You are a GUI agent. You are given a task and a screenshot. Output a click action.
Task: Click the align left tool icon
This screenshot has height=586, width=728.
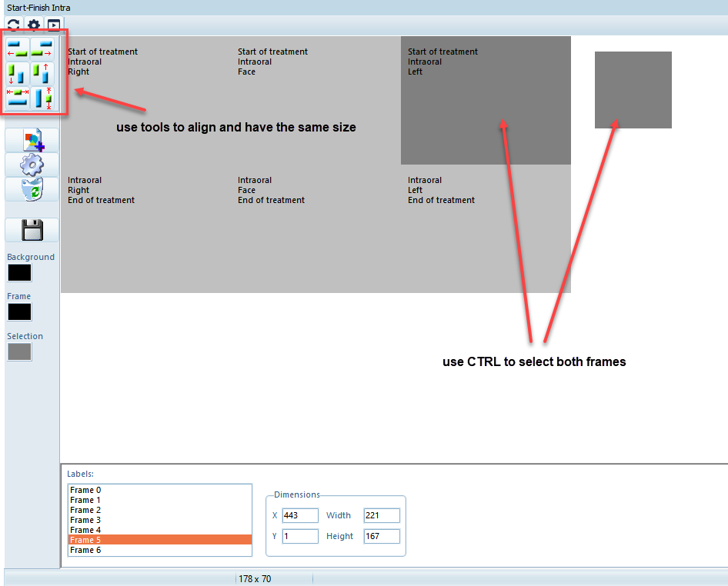[x=17, y=48]
